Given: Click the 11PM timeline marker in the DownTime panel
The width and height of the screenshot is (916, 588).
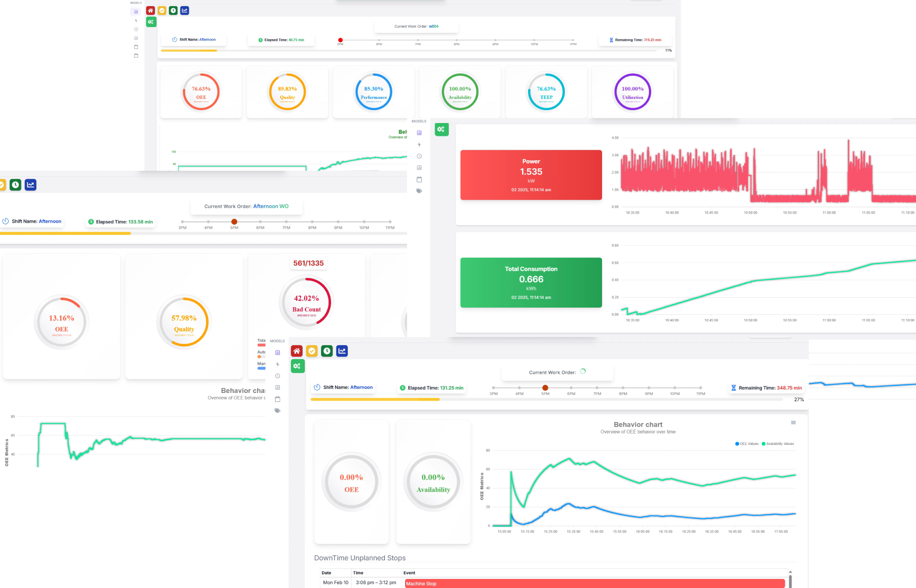Looking at the screenshot, I should [x=700, y=388].
